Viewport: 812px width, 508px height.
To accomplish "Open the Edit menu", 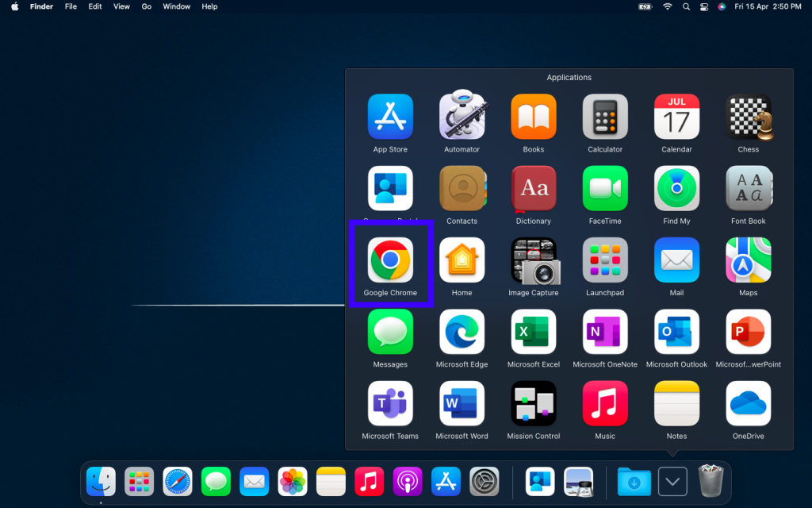I will [95, 6].
